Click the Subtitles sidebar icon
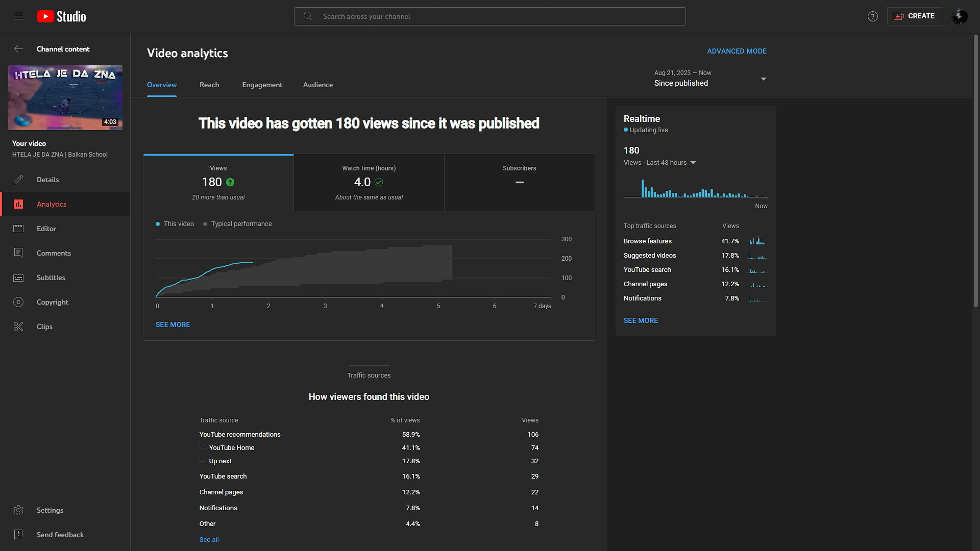The height and width of the screenshot is (551, 980). tap(18, 278)
